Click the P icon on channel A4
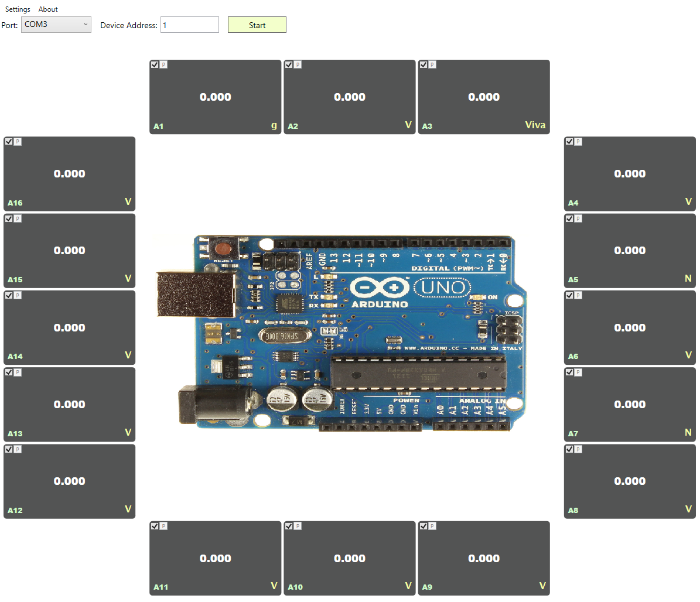Screen dimensions: 700x602 pos(579,141)
